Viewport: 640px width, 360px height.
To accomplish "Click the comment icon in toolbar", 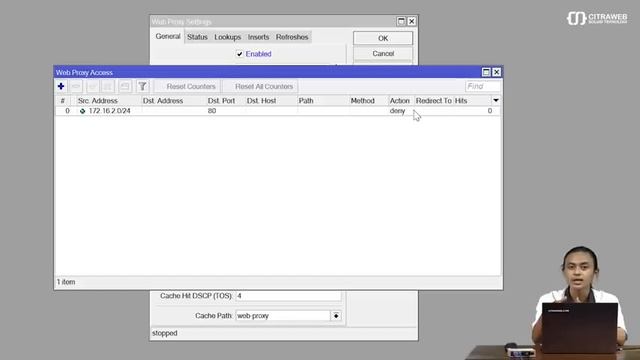I will coord(125,86).
